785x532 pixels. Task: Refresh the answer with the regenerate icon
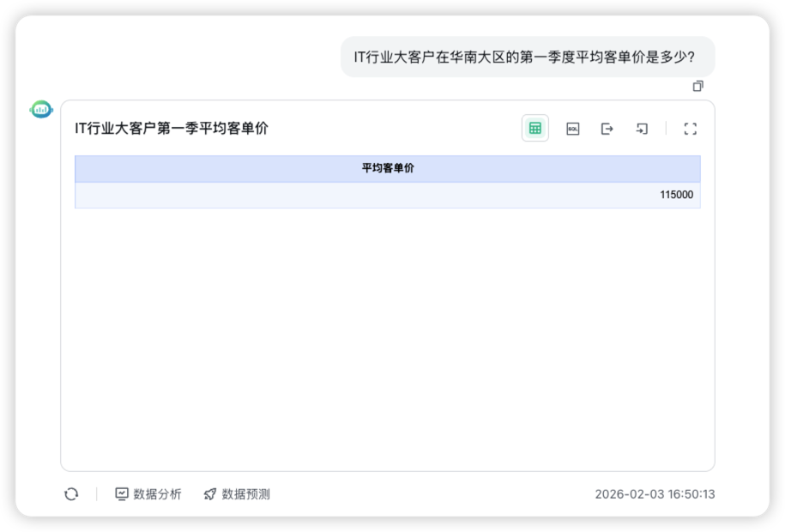point(71,493)
